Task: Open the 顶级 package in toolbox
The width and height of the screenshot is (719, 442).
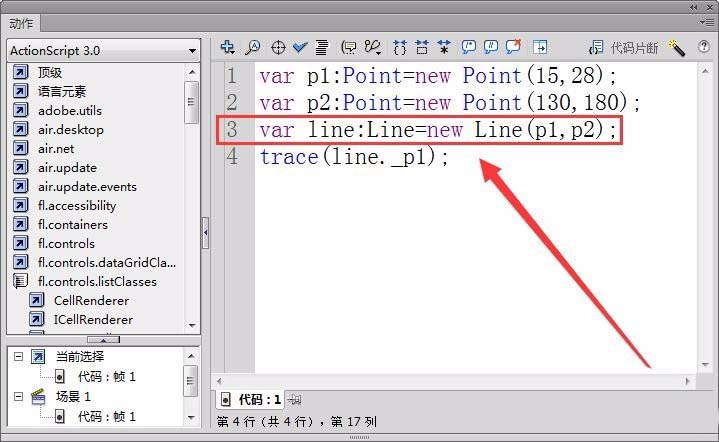Action: (50, 72)
